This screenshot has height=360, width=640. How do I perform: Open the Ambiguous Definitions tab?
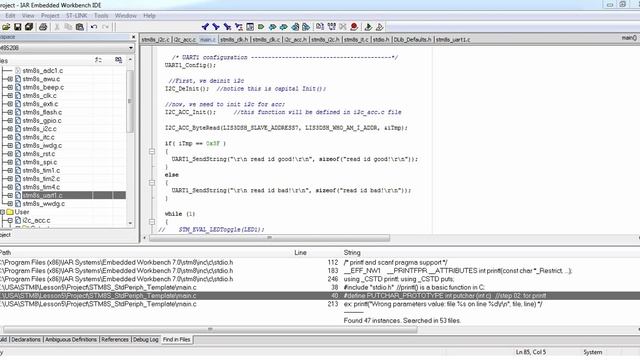coord(71,340)
